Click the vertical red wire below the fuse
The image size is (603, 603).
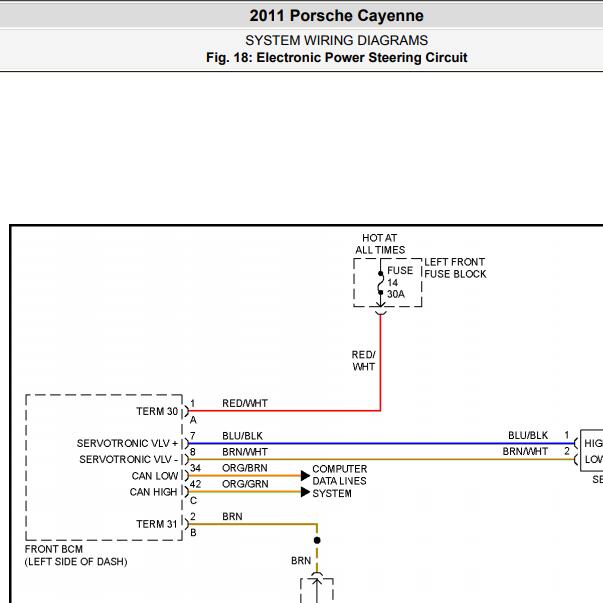[380, 362]
